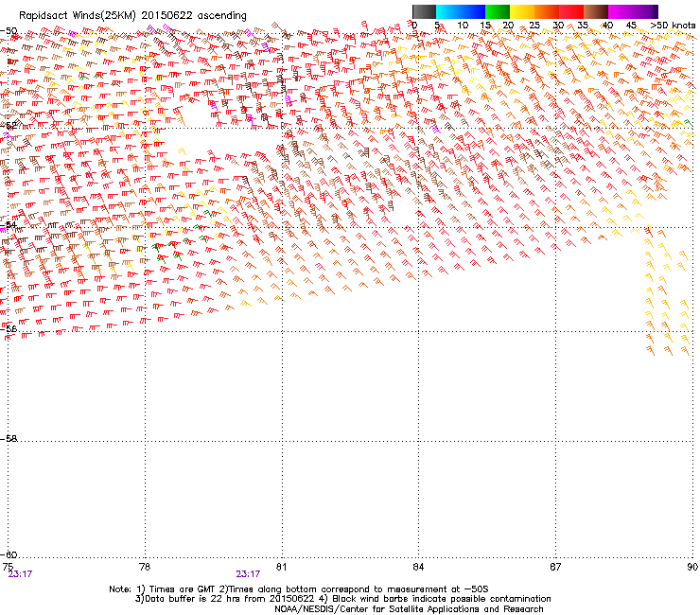The image size is (700, 615).
Task: Click the gray 0-5 knots legend swatch
Action: click(424, 11)
